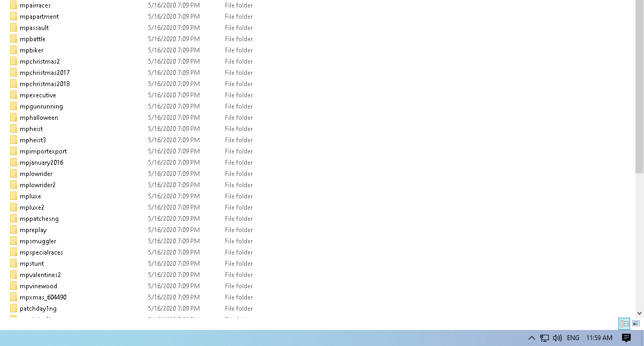Screen dimensions: 644x346
Task: Click the scrollbar down arrow
Action: coord(640,313)
